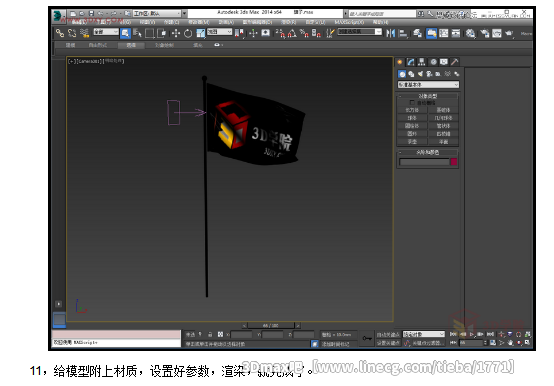Click the Align tool icon

coord(403,34)
